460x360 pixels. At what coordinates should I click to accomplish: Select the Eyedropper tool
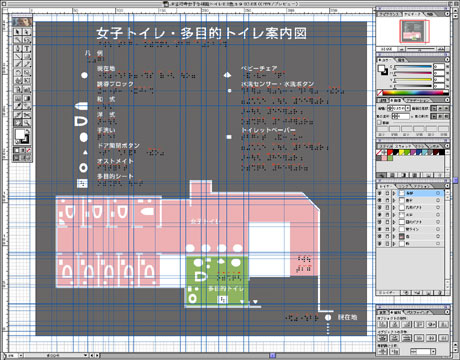18,107
